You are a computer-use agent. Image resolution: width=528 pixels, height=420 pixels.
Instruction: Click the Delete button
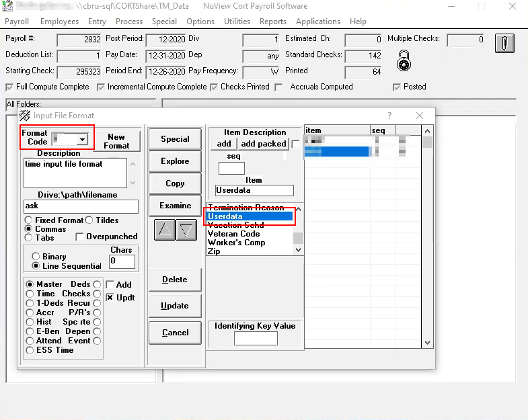coord(175,280)
